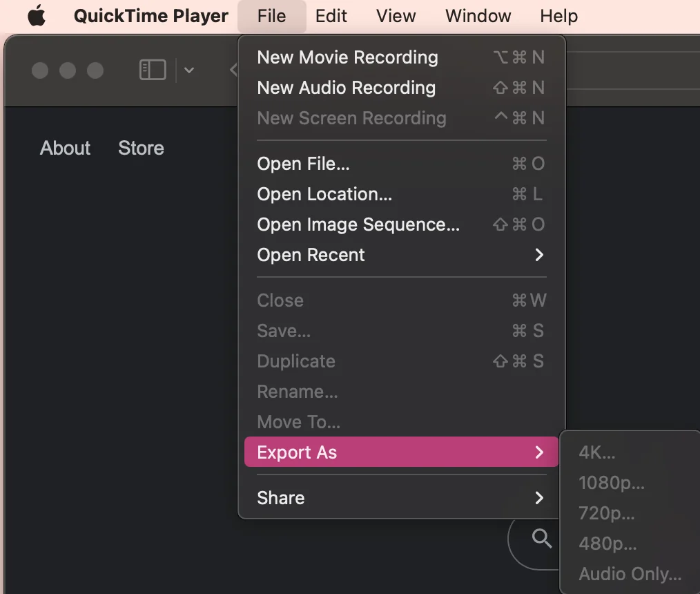Open the Help menu
This screenshot has width=700, height=594.
click(x=558, y=16)
